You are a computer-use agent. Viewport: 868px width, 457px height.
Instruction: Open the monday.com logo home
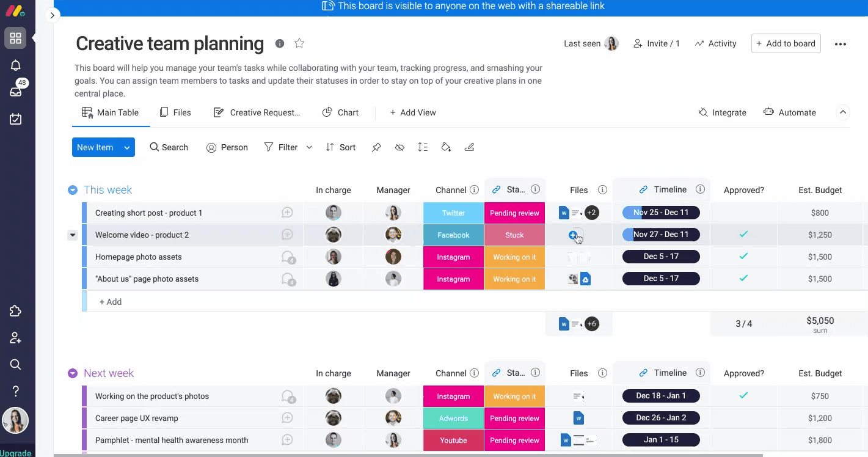pos(15,11)
